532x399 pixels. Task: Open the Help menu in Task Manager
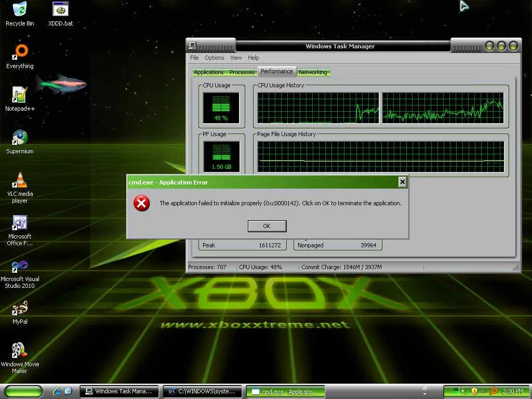pos(253,58)
